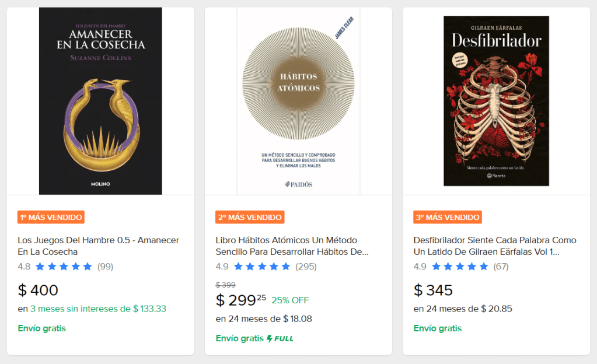This screenshot has height=364, width=597.
Task: Click the 25% OFF discount label
Action: pos(290,300)
